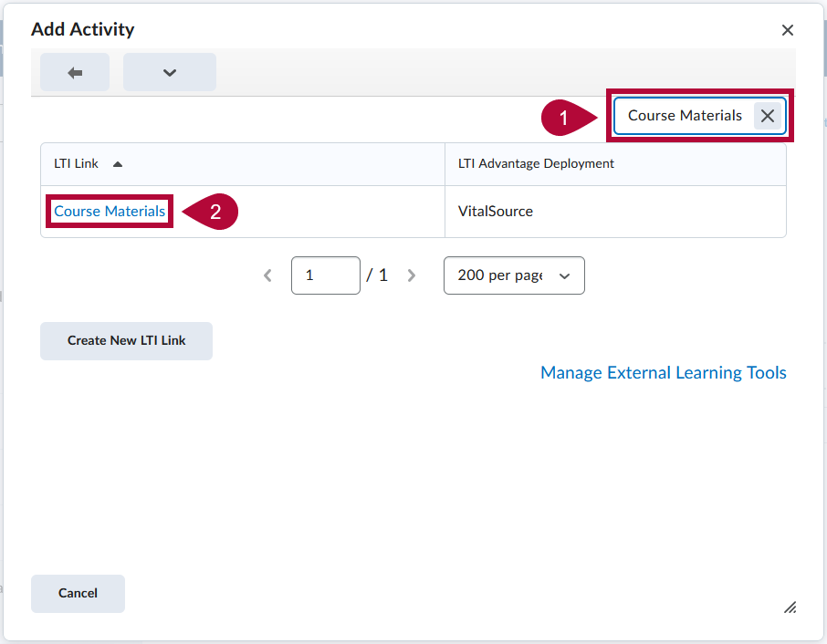This screenshot has width=827, height=644.
Task: Go to the next page of results
Action: click(412, 275)
